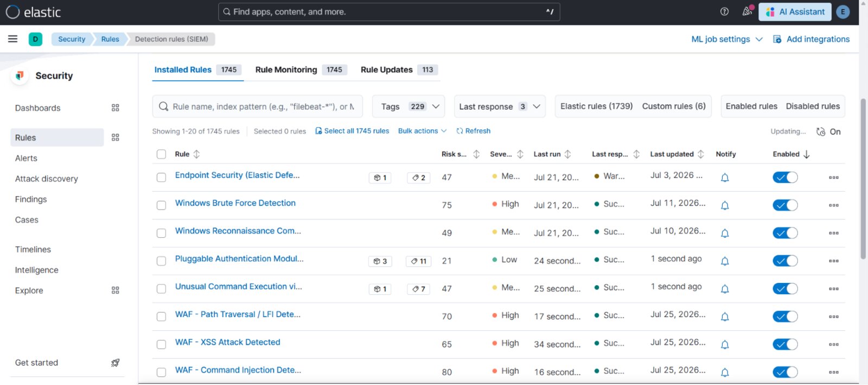The width and height of the screenshot is (868, 385).
Task: Open Windows Brute Force Detection rule link
Action: click(235, 203)
